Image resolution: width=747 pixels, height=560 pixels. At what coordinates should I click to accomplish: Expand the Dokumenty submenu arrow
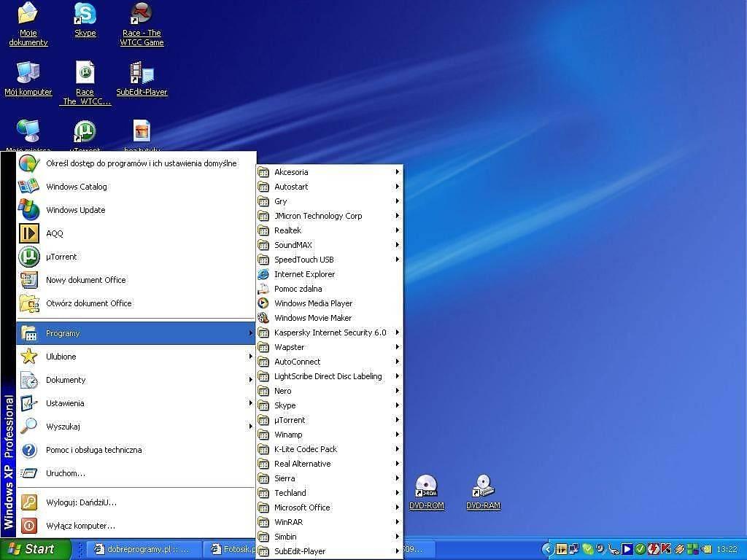coord(251,379)
